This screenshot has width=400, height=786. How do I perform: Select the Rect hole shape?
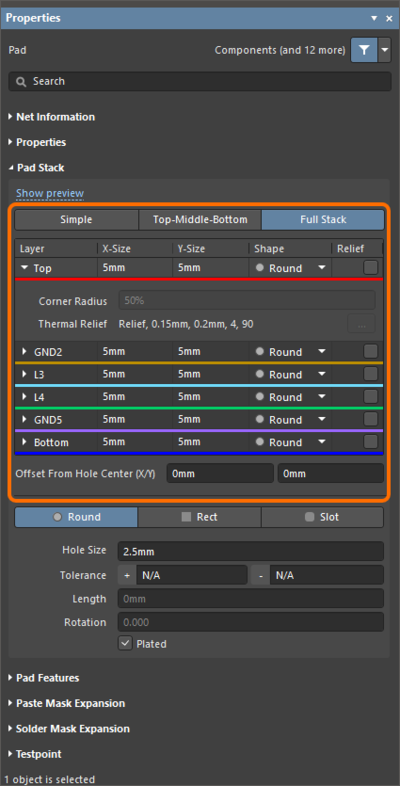[x=199, y=517]
